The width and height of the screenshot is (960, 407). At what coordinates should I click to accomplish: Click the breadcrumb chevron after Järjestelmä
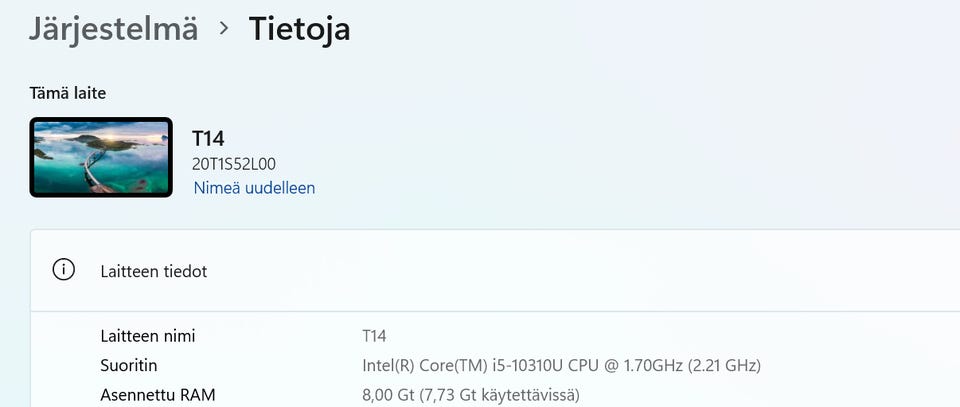(x=223, y=28)
